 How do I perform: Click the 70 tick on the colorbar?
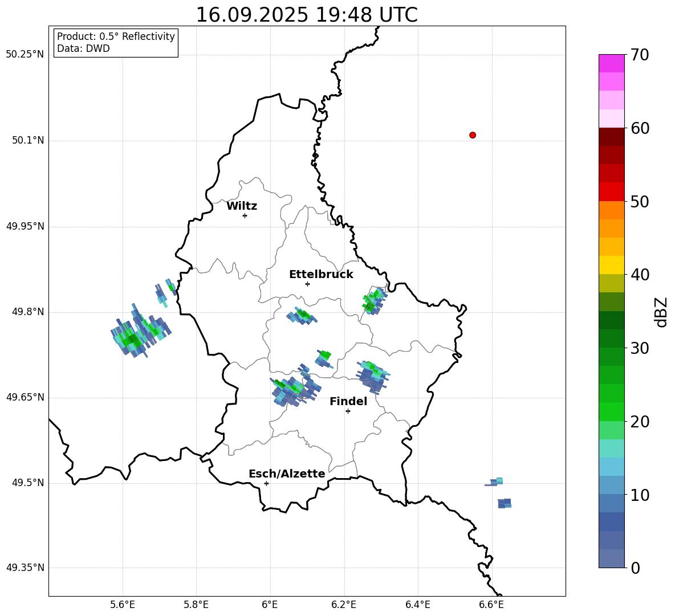click(x=640, y=55)
